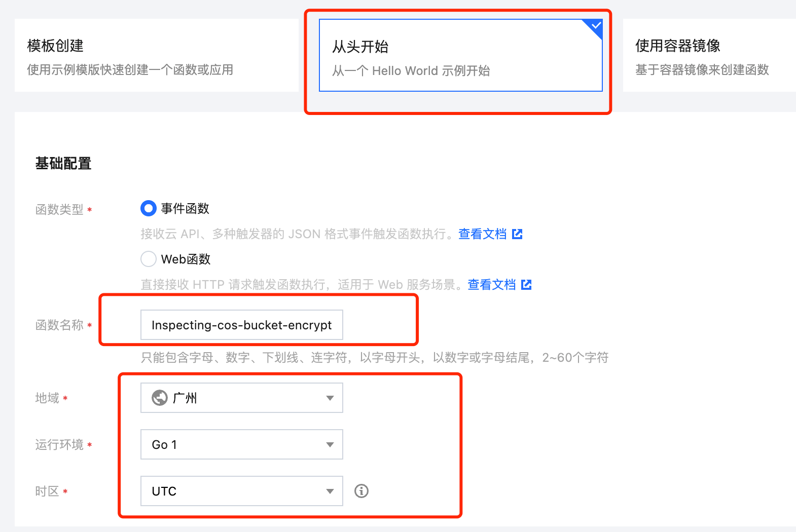
Task: Select the 事件函数 radio button
Action: (x=148, y=208)
